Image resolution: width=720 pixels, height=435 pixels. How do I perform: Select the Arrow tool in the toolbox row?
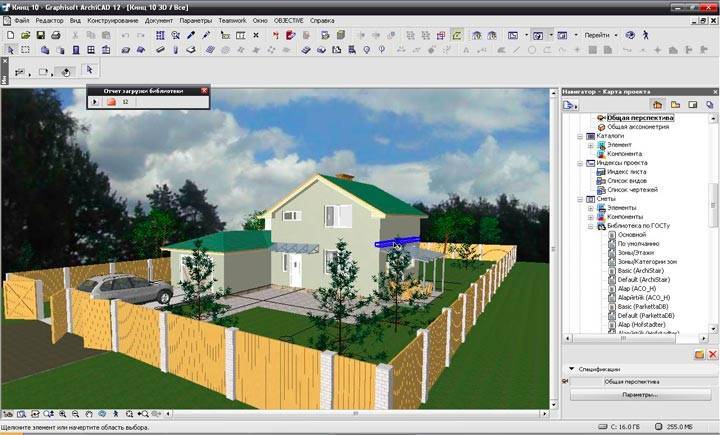[10, 50]
